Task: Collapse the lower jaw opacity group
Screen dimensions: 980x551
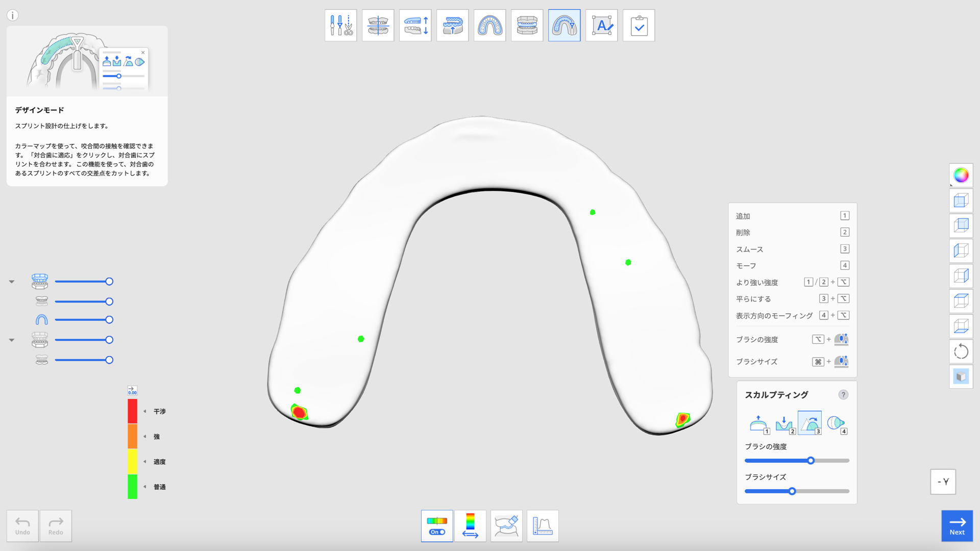Action: tap(11, 340)
